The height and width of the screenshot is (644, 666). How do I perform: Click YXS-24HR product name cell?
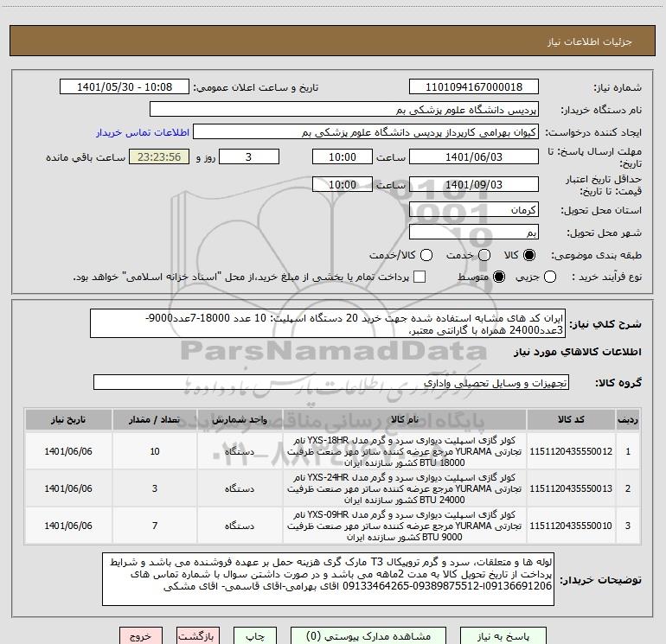pos(405,488)
